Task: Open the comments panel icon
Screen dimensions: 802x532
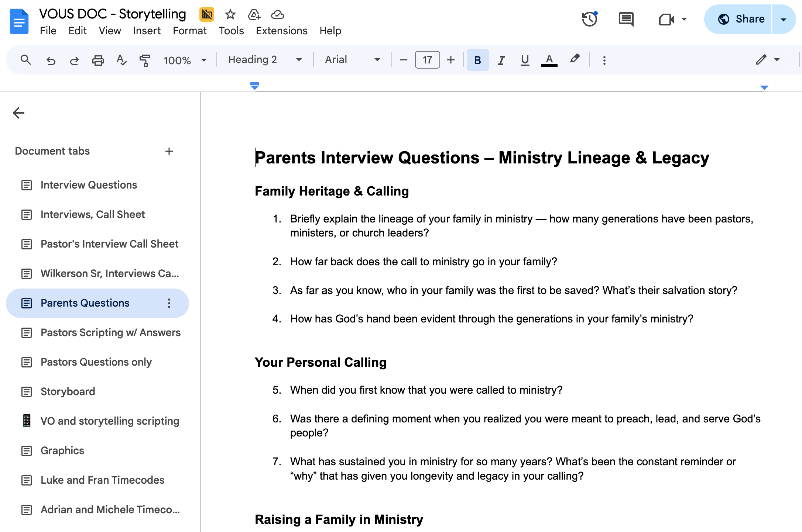Action: click(x=626, y=19)
